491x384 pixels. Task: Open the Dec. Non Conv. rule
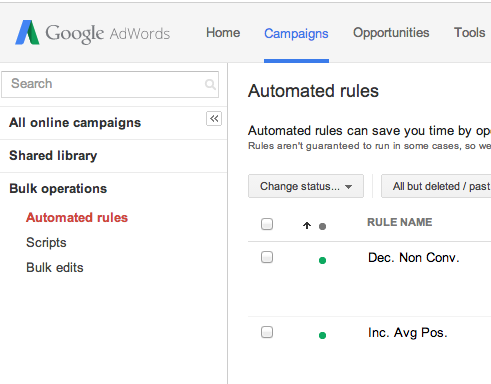click(414, 258)
